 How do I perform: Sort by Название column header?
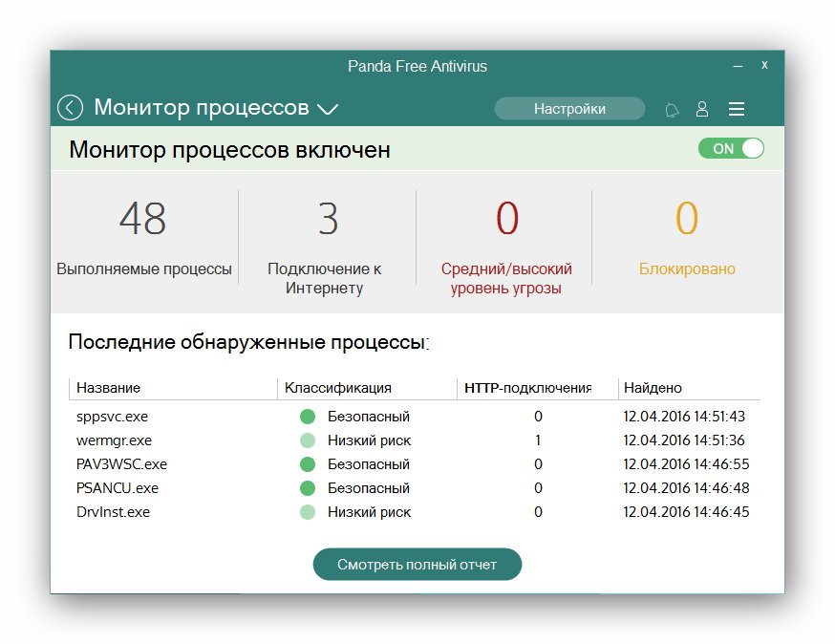pyautogui.click(x=109, y=388)
